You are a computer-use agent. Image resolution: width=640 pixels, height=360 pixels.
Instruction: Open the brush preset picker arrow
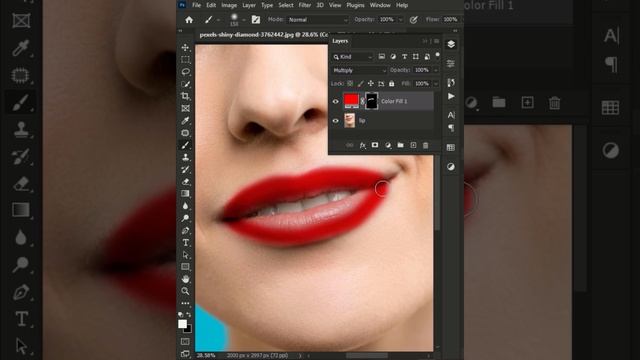(244, 20)
